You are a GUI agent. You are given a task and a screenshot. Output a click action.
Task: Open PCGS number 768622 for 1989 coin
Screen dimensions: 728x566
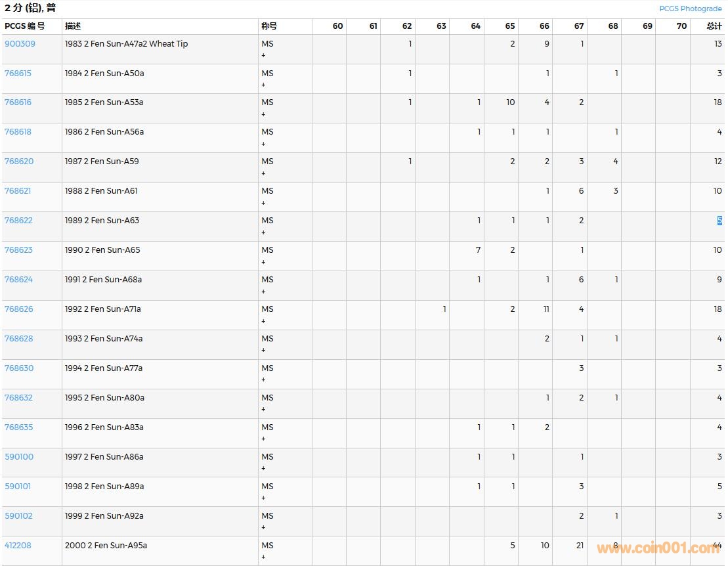coord(18,221)
